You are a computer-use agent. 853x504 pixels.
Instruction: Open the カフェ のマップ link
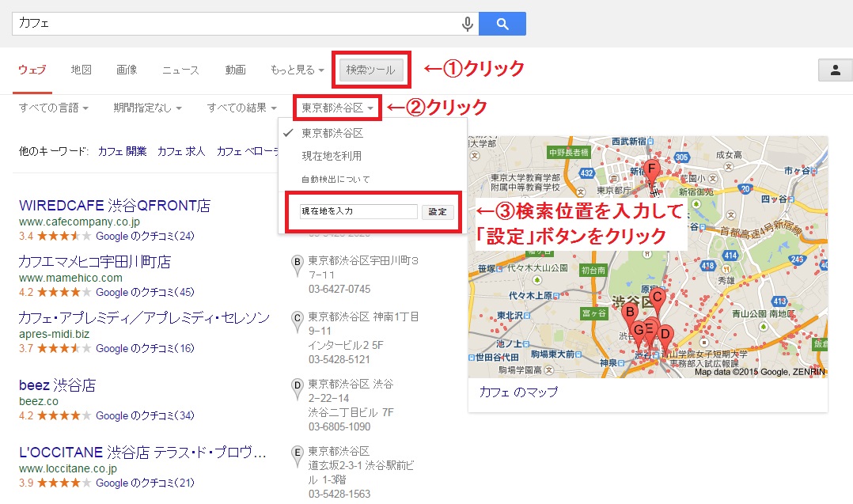point(518,392)
